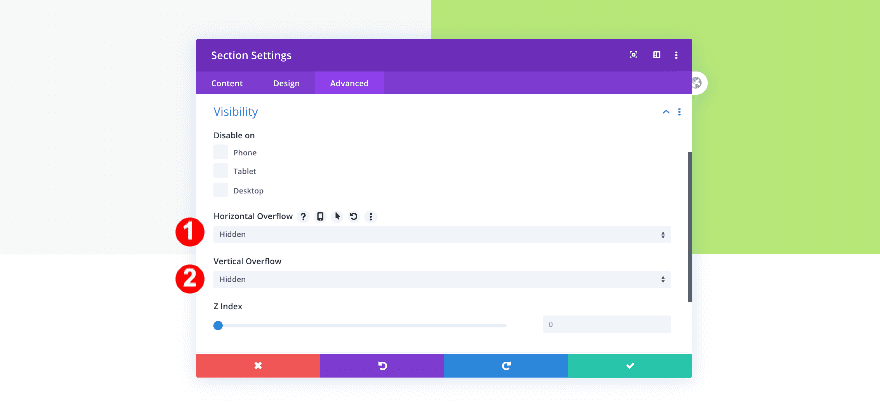Click the purple undo button
Screen dimensions: 880x411
382,366
